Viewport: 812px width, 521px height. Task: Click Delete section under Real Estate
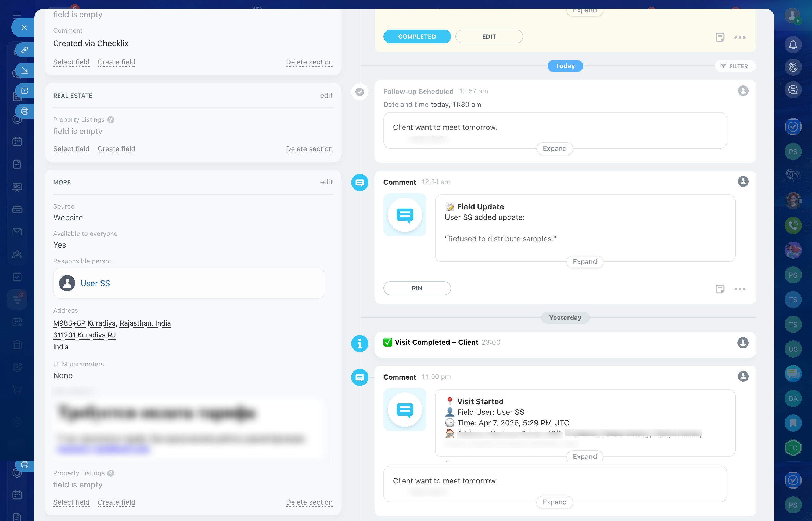309,149
